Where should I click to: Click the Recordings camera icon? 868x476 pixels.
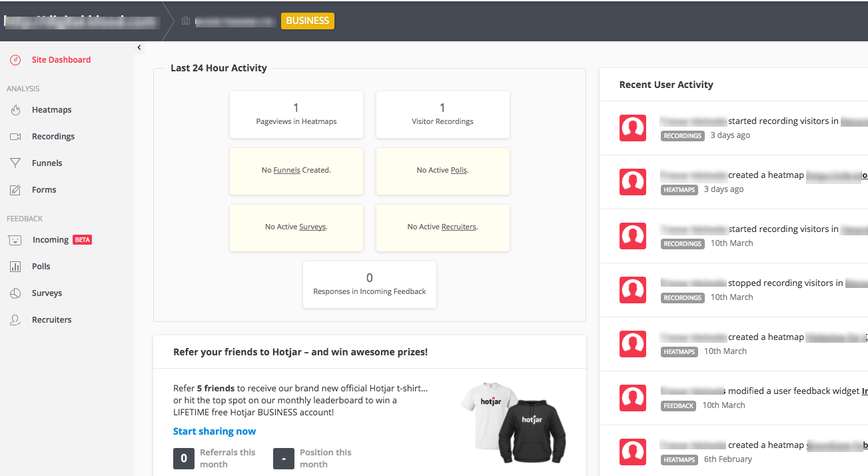point(15,137)
